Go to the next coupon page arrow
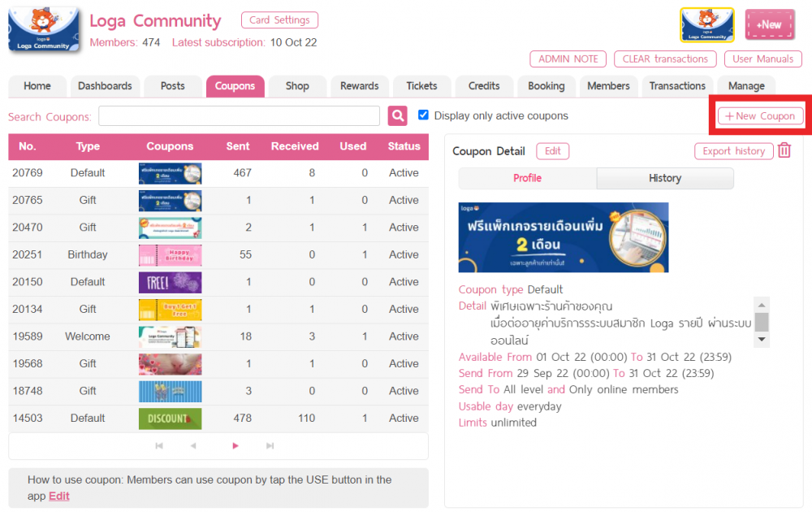Screen dimensions: 812x512 pos(235,445)
